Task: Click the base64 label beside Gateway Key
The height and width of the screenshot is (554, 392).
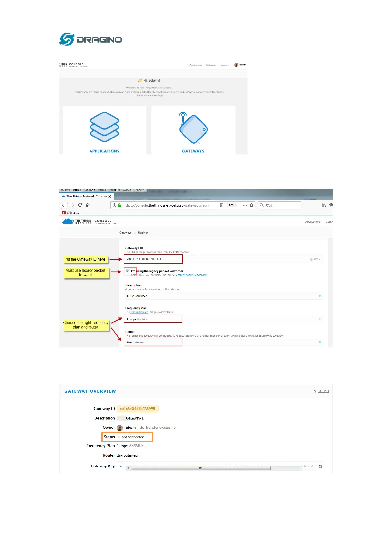Action: tap(309, 466)
